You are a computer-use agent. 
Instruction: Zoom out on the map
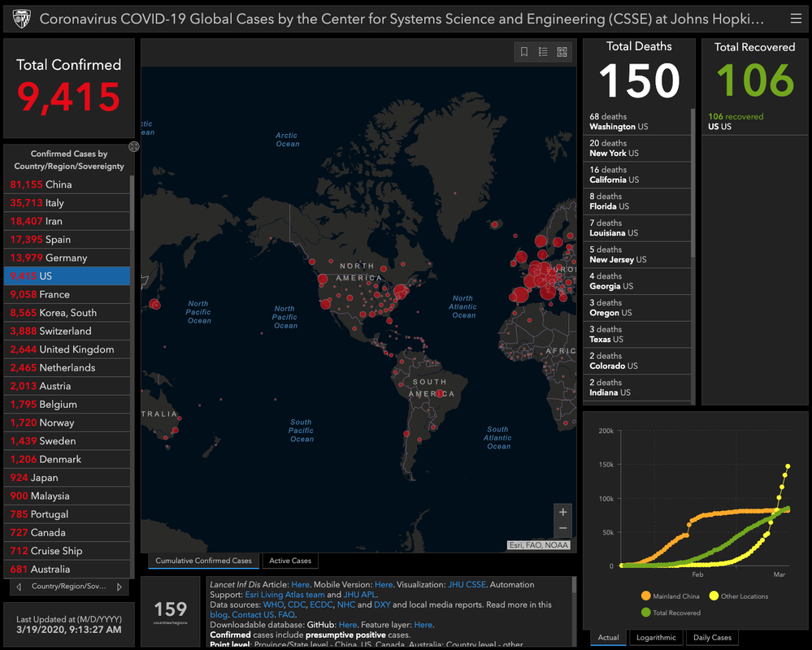[x=563, y=528]
